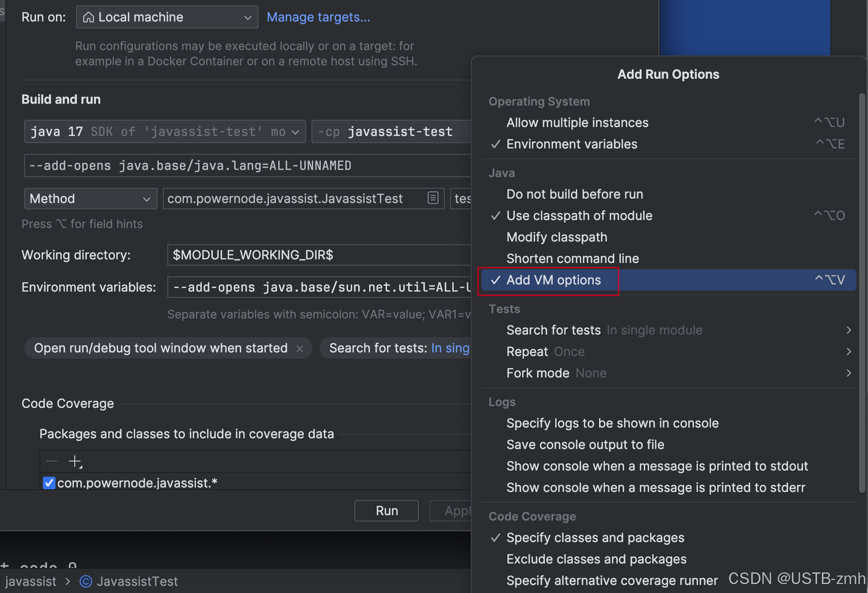The image size is (868, 593).
Task: Select Specify logs to be shown in console
Action: click(x=669, y=423)
